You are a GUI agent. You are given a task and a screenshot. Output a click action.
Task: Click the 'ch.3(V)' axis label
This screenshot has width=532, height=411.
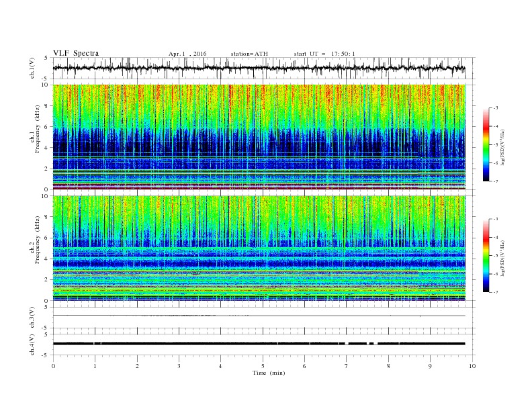[x=32, y=318]
